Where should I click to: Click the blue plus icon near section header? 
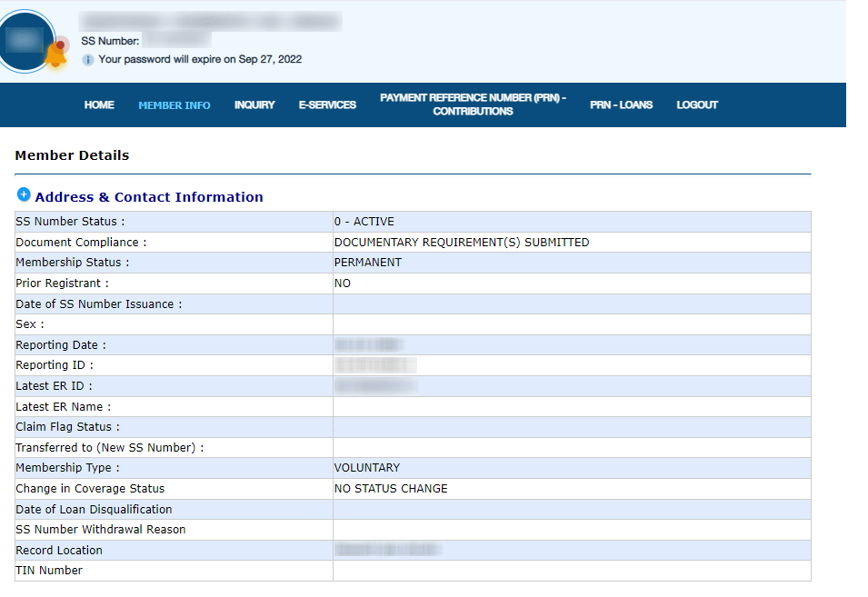[24, 194]
